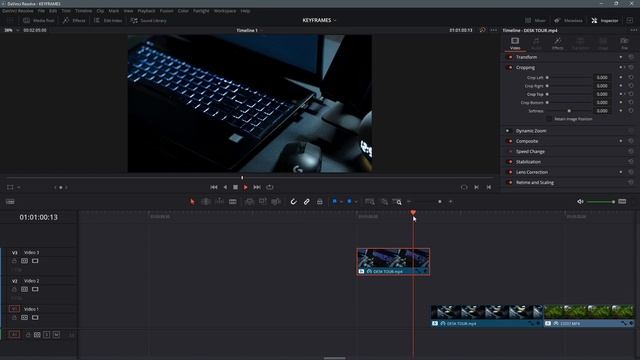
Task: Click the blue Flag icon
Action: pyautogui.click(x=334, y=201)
